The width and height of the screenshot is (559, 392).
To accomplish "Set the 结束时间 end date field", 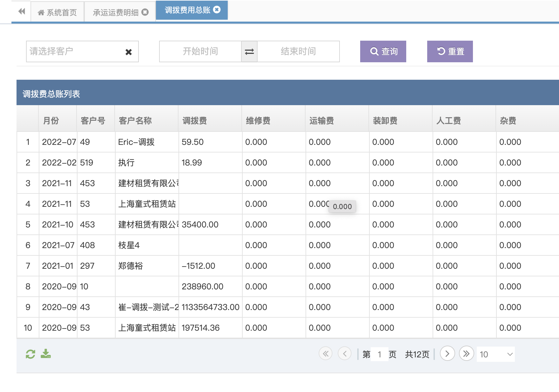I will (298, 51).
